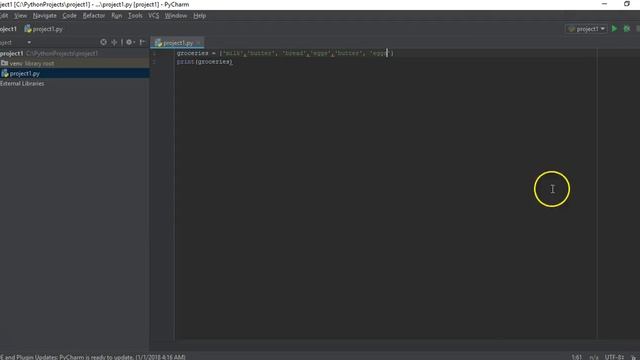Click the collapse-all icon in Project panel header
This screenshot has width=640, height=360.
[114, 42]
